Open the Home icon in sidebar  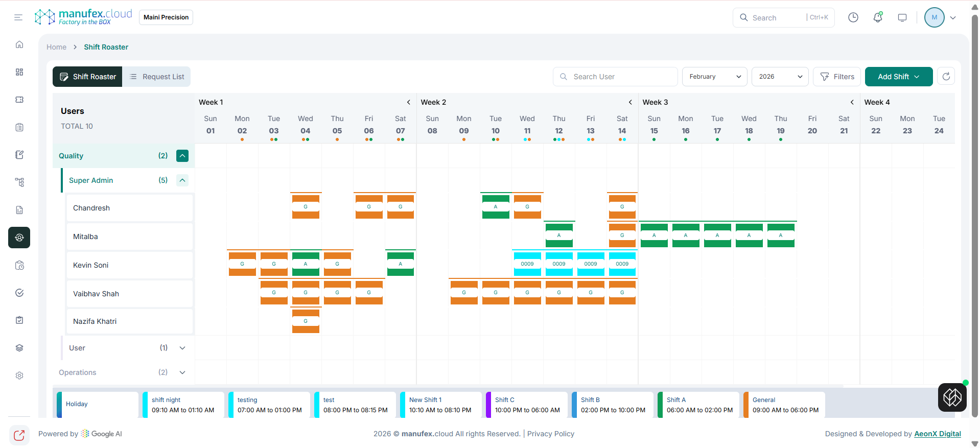click(x=19, y=44)
